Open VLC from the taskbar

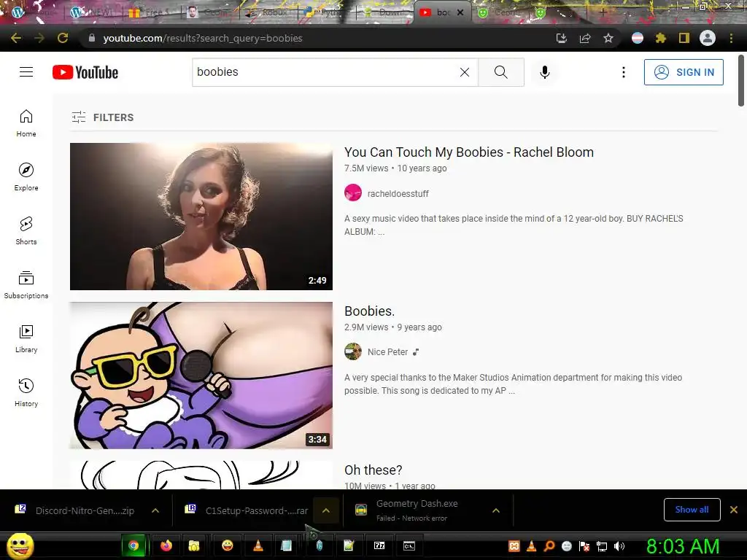pyautogui.click(x=258, y=545)
